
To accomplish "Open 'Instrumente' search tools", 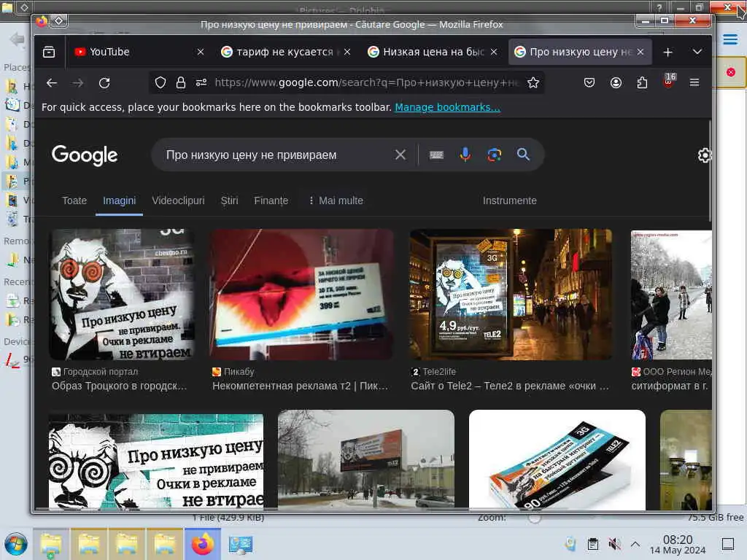I will click(509, 201).
